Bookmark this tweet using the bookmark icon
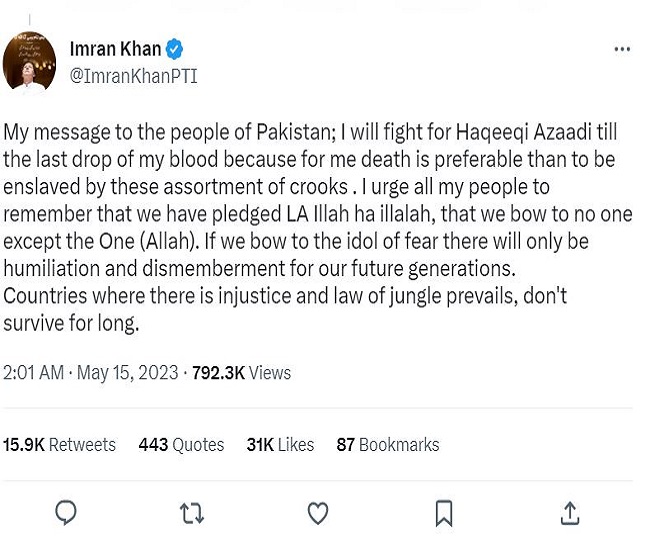 (x=444, y=513)
